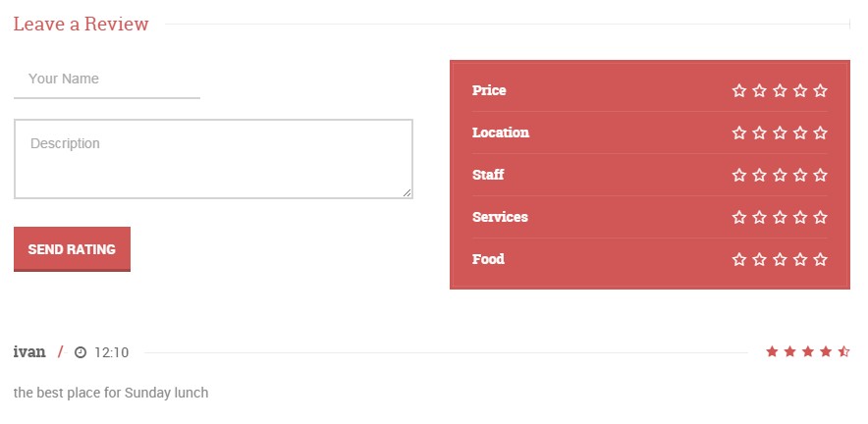Rate Price with the first star
868x424 pixels.
[739, 90]
